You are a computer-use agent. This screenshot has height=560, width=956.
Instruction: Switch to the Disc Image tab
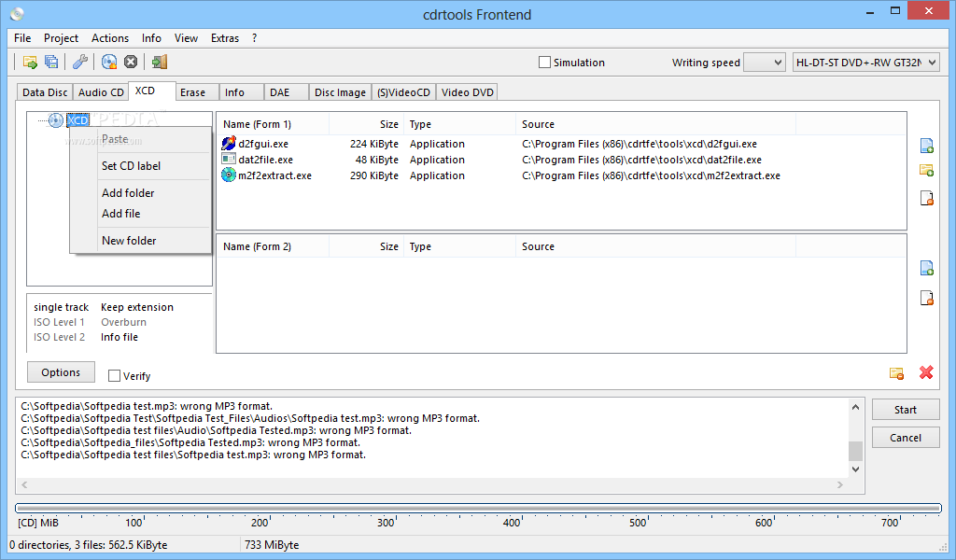coord(340,92)
